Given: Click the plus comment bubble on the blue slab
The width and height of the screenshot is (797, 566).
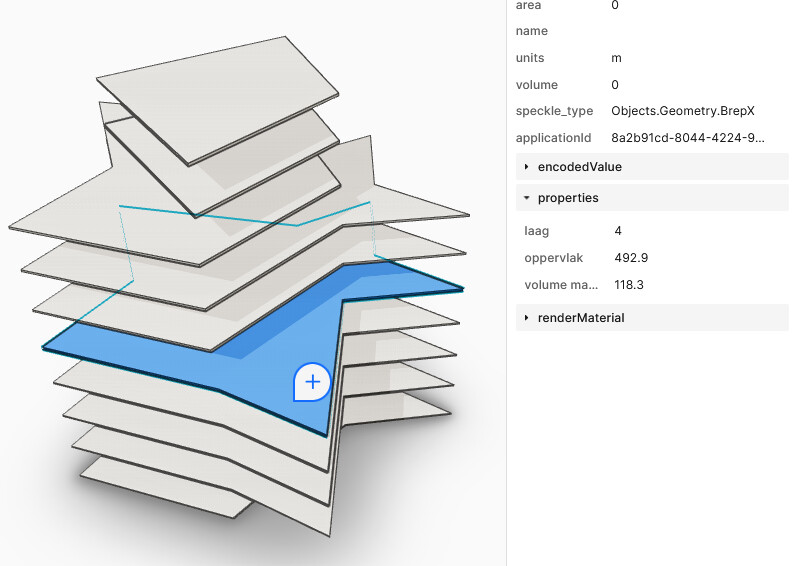Looking at the screenshot, I should (x=312, y=382).
